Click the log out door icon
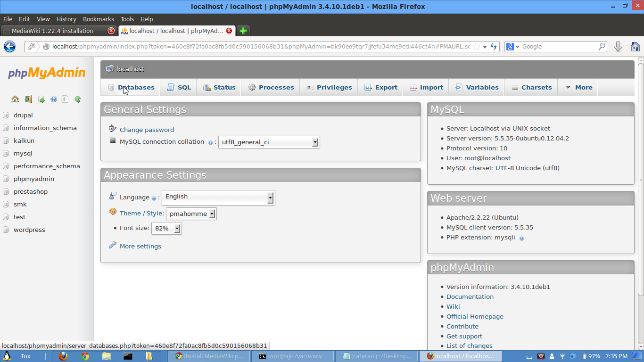Viewport: 644px width, 362px height. click(x=28, y=99)
